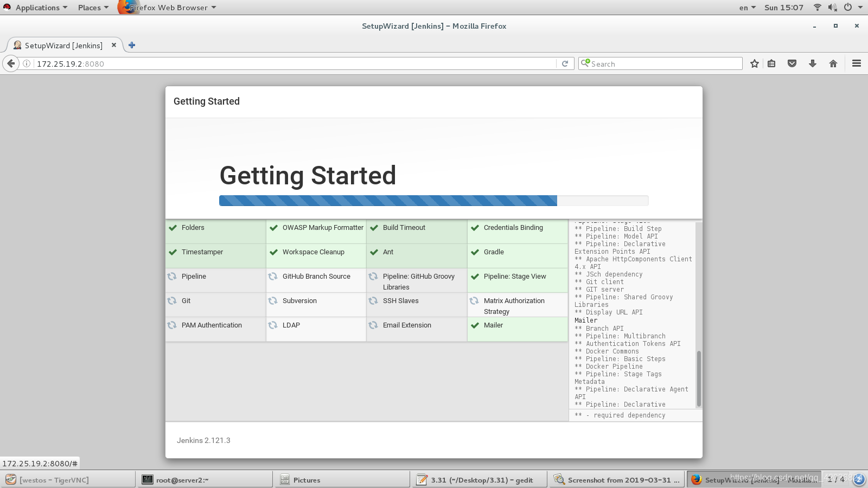The image size is (868, 488).
Task: Click the Subversion pending spinner icon
Action: coord(273,301)
